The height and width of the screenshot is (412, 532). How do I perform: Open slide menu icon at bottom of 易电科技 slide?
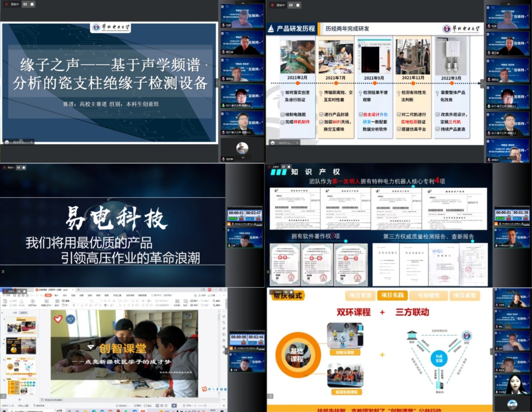(x=3, y=272)
